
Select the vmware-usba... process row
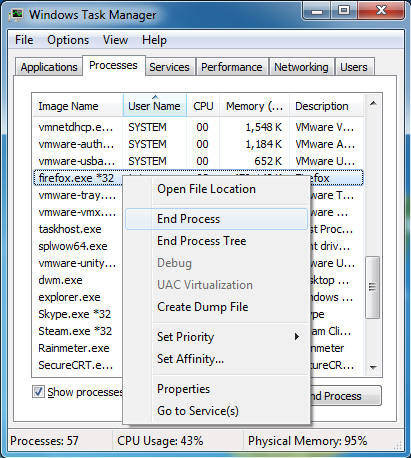click(x=198, y=161)
